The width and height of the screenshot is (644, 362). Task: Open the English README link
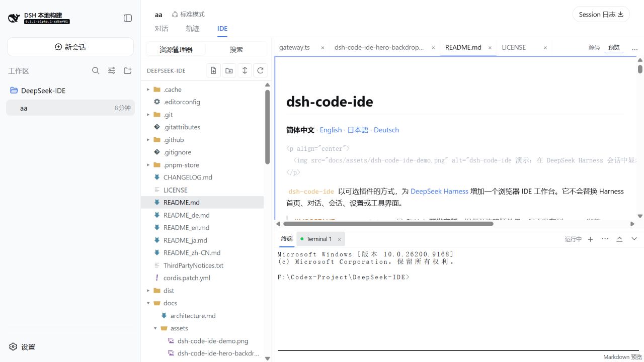coord(331,130)
